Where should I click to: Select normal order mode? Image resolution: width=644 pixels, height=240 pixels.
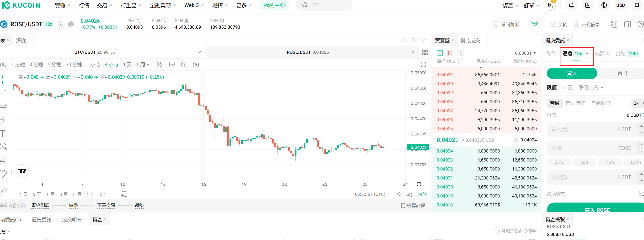pos(555,103)
